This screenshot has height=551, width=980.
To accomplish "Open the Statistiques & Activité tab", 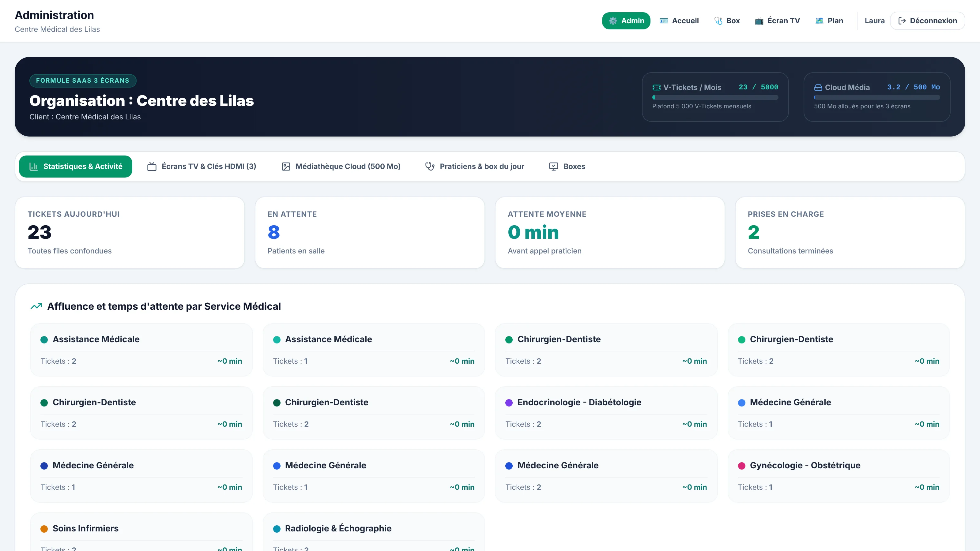I will point(75,167).
